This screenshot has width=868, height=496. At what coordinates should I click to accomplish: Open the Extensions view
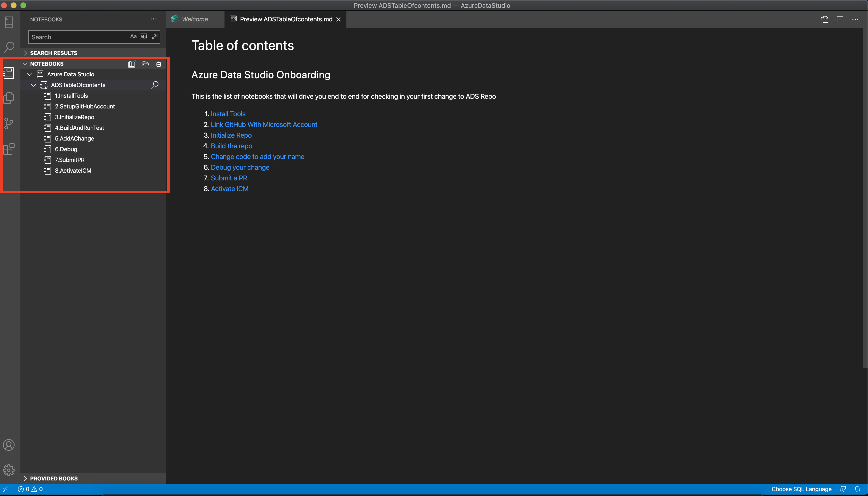(x=9, y=149)
